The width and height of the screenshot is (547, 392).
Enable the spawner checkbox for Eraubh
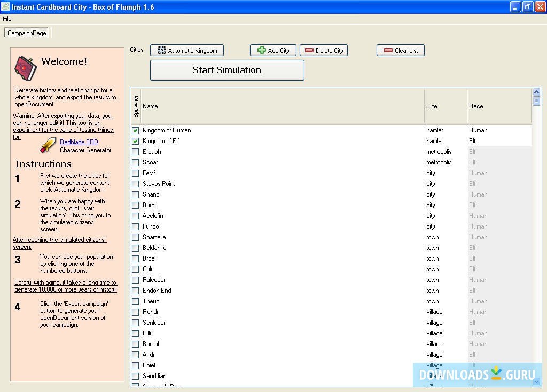[x=135, y=152]
